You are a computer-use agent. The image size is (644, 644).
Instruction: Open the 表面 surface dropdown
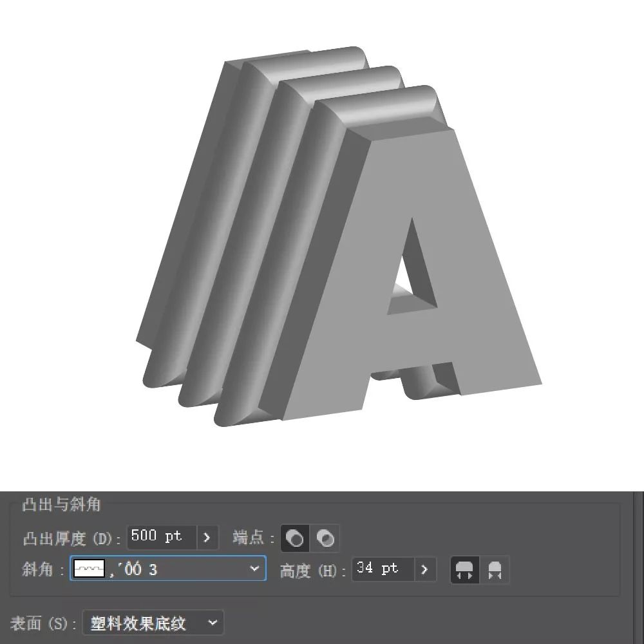(x=153, y=623)
